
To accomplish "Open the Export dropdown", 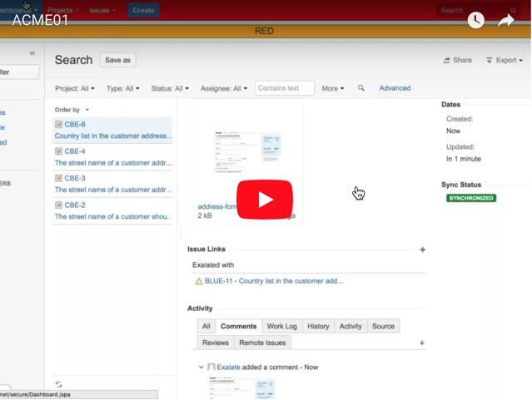I will pyautogui.click(x=505, y=60).
